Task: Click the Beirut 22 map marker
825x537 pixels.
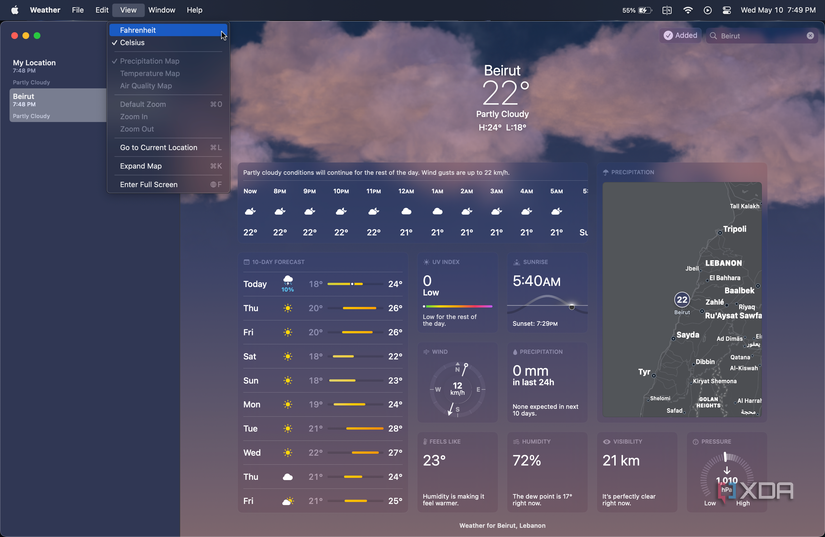Action: pos(682,300)
